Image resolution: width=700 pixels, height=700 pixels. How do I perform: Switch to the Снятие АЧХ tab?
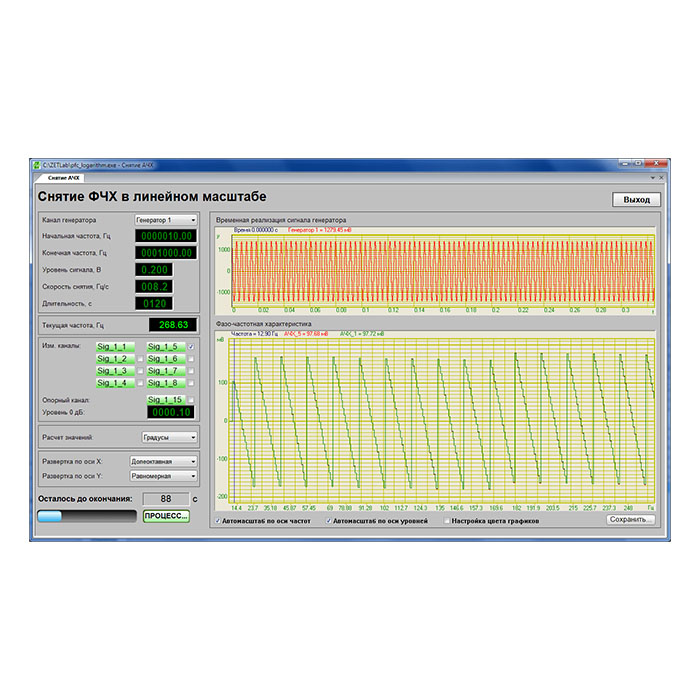(63, 178)
